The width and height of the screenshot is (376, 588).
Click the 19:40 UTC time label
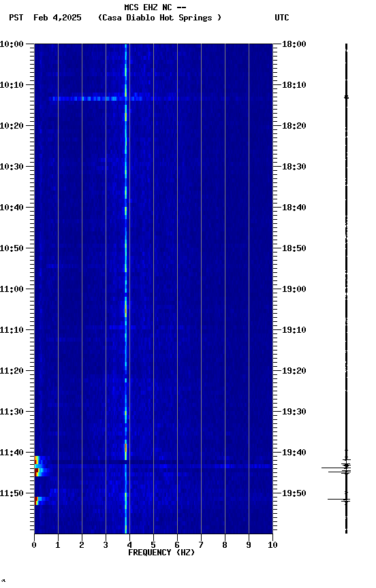(x=294, y=453)
